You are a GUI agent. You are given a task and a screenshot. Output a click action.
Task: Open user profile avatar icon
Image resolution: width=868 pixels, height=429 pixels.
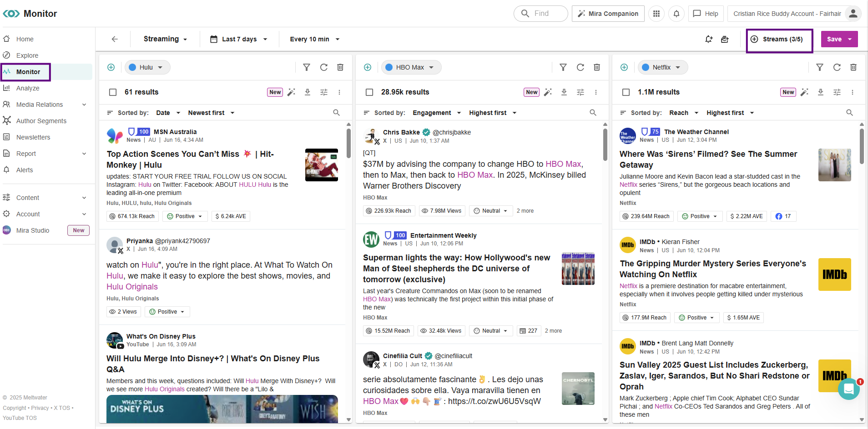(x=853, y=14)
